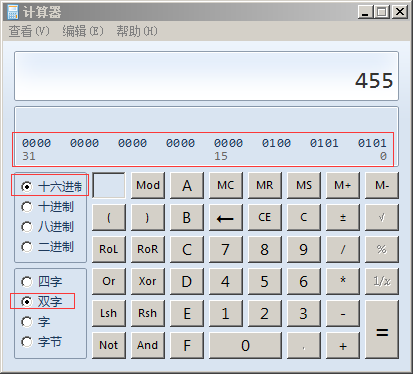Click the plus addition button
413x374 pixels.
(x=343, y=345)
